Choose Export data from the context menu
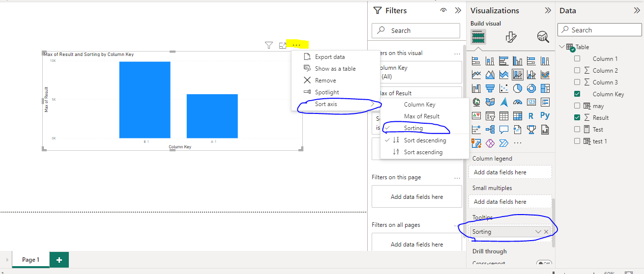Image resolution: width=644 pixels, height=274 pixels. 329,57
